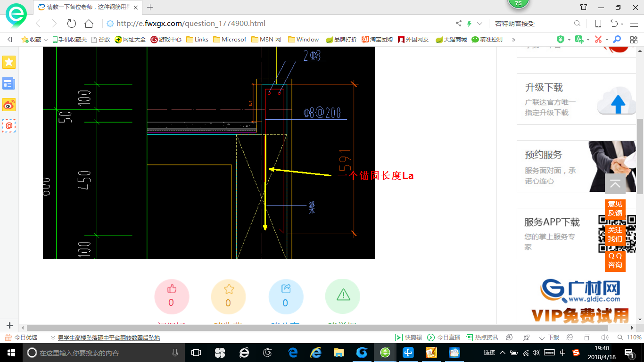
Task: Click the 今日优选 status bar item
Action: (x=21, y=337)
